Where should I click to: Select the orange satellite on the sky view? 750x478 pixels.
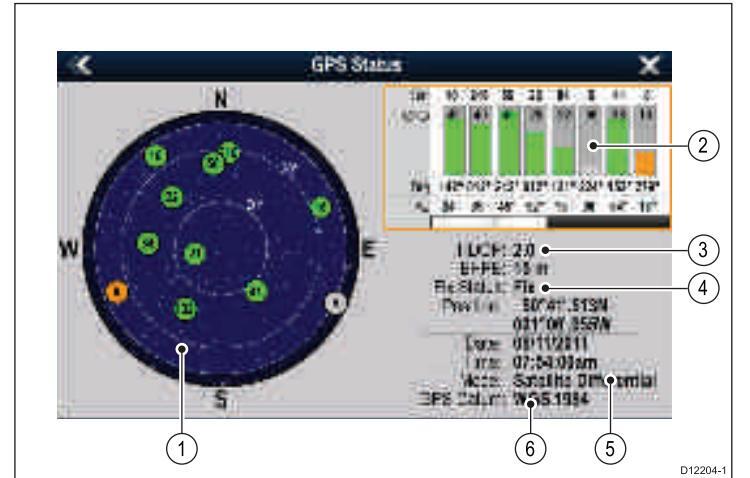tap(119, 292)
